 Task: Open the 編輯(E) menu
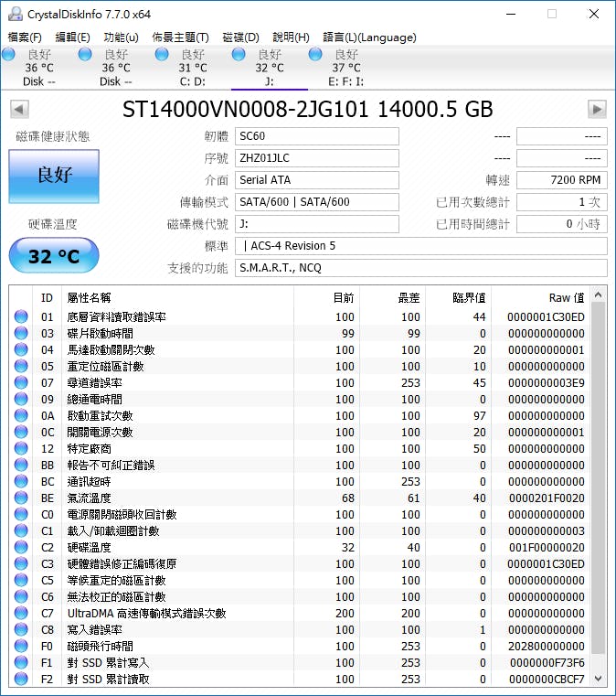pos(72,37)
